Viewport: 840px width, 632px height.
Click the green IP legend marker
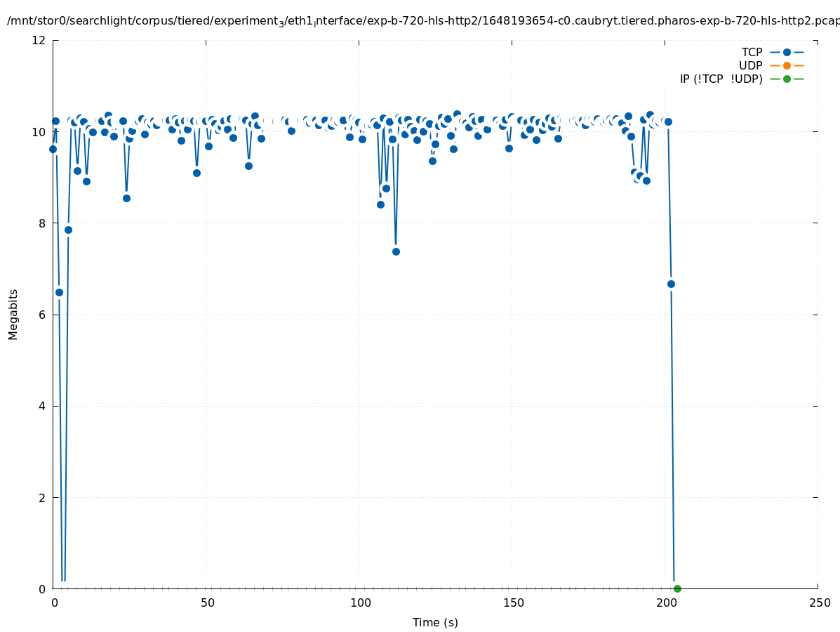[x=787, y=79]
